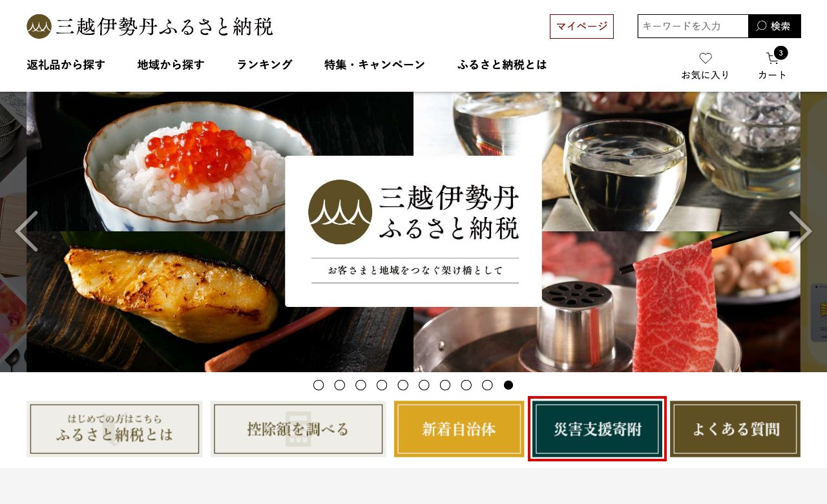The width and height of the screenshot is (827, 504).
Task: Select the fifth carousel dot
Action: [x=403, y=385]
